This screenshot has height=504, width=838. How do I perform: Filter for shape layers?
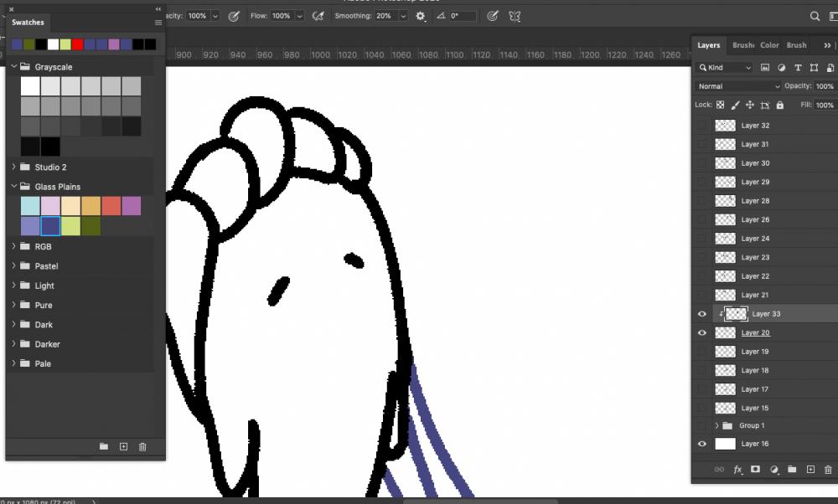pos(814,67)
